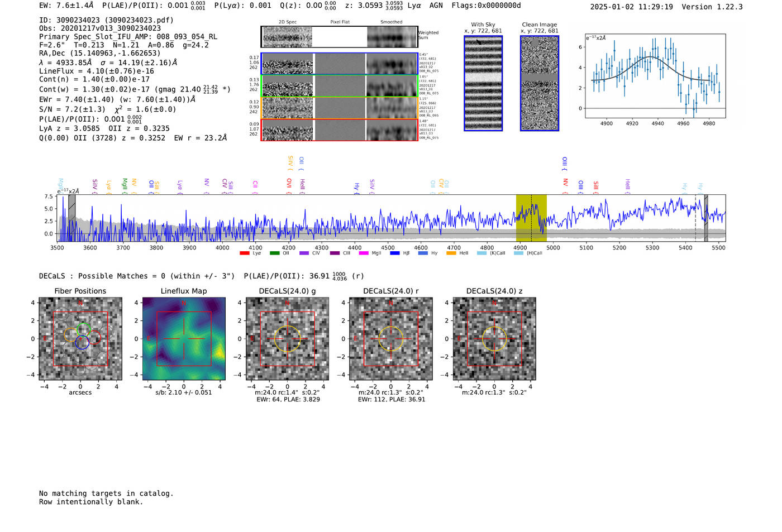The height and width of the screenshot is (532, 782).
Task: Click the timestamp 2025-01-02 11:29:19
Action: (632, 7)
